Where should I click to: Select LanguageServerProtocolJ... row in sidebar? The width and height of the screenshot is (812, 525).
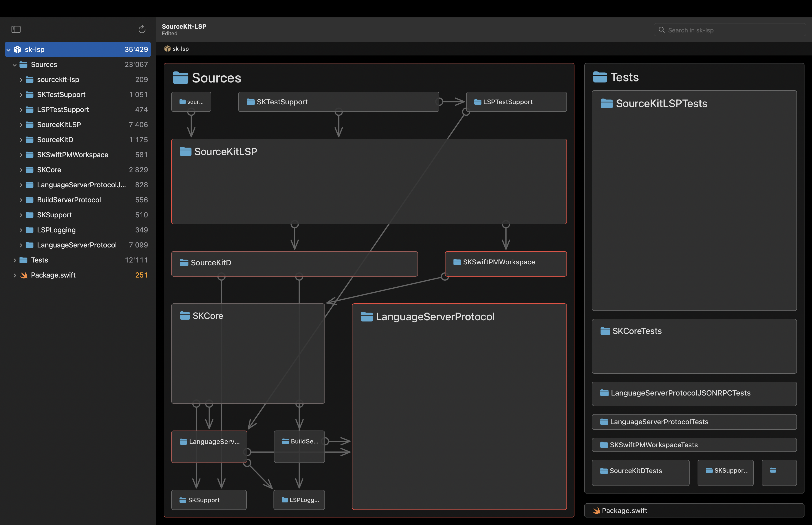tap(78, 185)
